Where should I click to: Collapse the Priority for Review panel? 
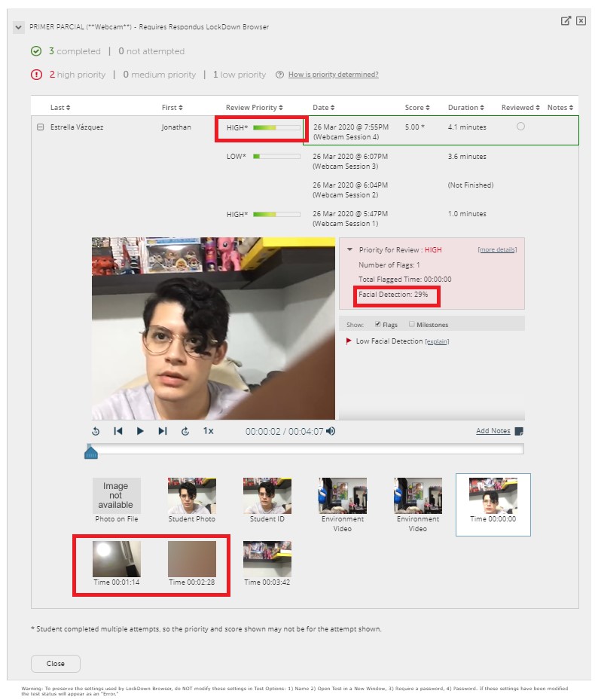[349, 249]
